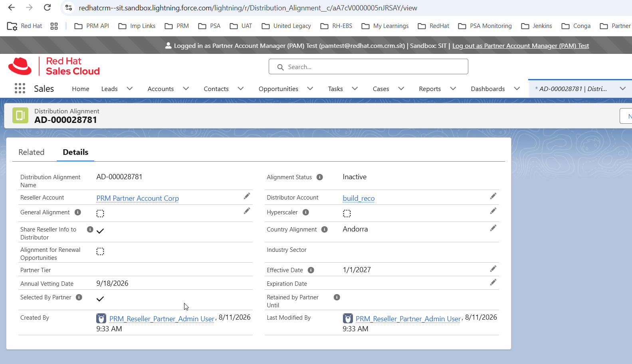Viewport: 632px width, 364px height.
Task: Expand the Contacts dropdown menu
Action: [241, 89]
